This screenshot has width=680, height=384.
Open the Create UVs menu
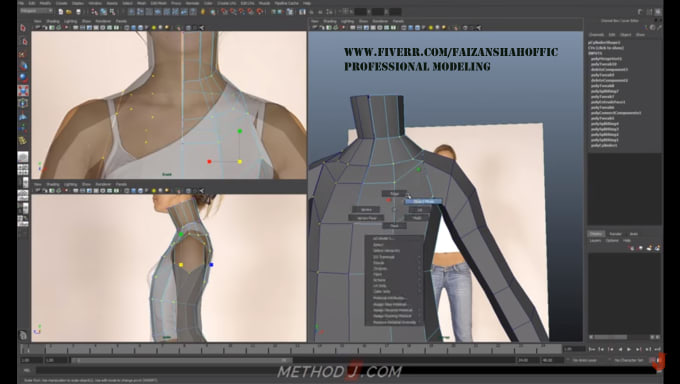[x=227, y=3]
